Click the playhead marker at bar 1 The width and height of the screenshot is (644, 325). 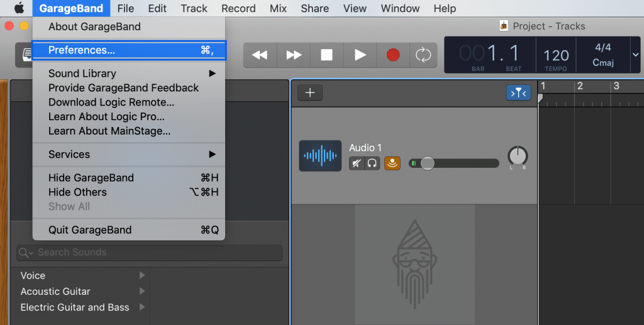(x=540, y=97)
